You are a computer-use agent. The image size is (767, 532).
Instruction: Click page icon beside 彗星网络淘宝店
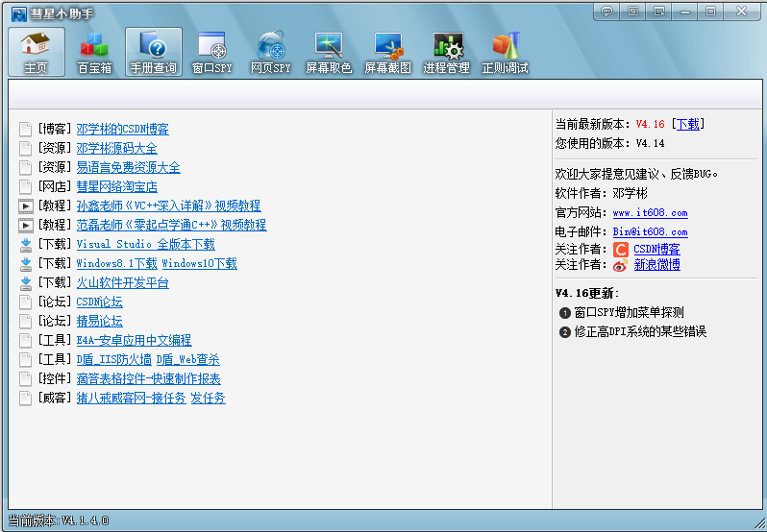pyautogui.click(x=25, y=186)
